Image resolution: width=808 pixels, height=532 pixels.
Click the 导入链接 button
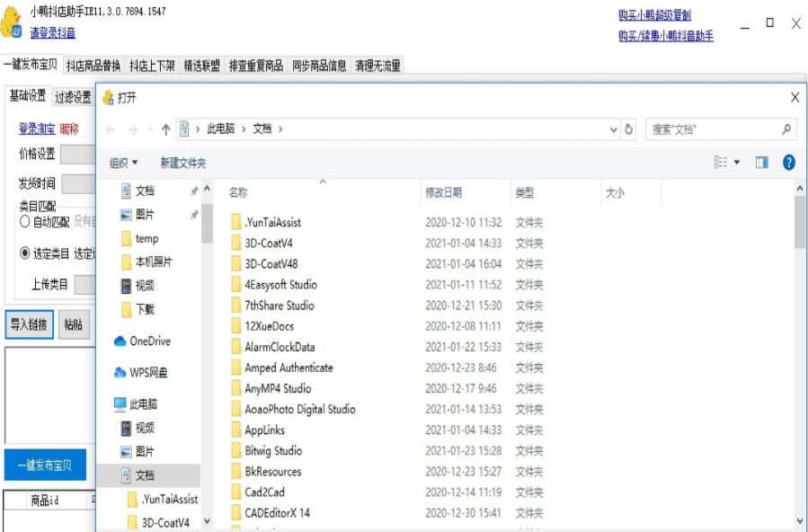point(29,324)
